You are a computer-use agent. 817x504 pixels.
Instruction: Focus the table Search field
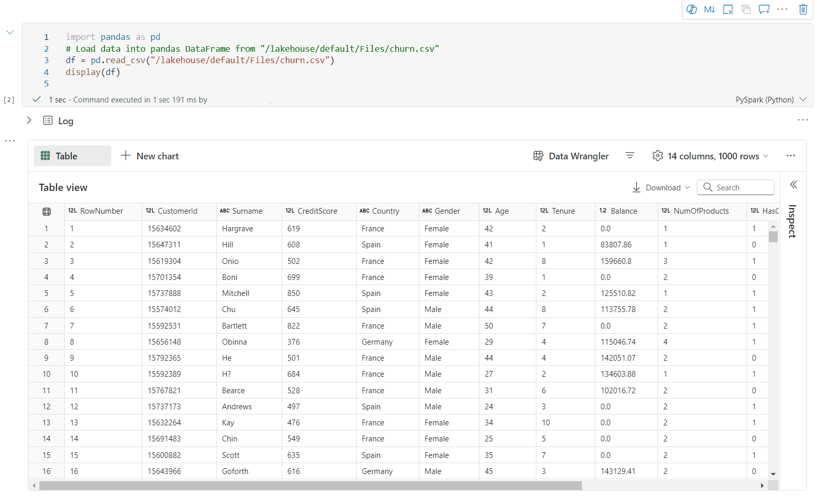(736, 187)
